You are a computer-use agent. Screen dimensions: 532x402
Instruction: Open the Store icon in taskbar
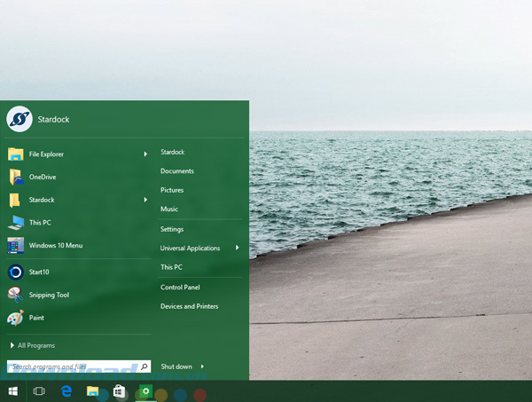point(119,391)
